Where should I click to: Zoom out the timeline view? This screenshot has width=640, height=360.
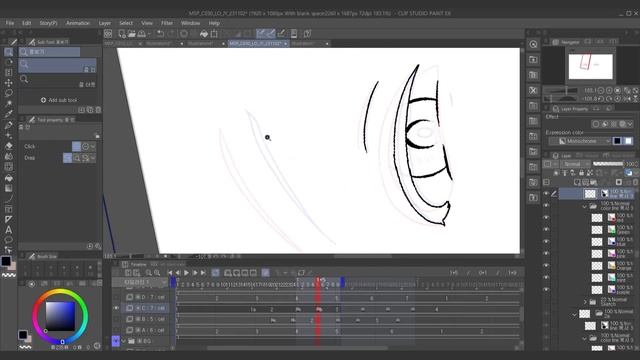coord(149,273)
